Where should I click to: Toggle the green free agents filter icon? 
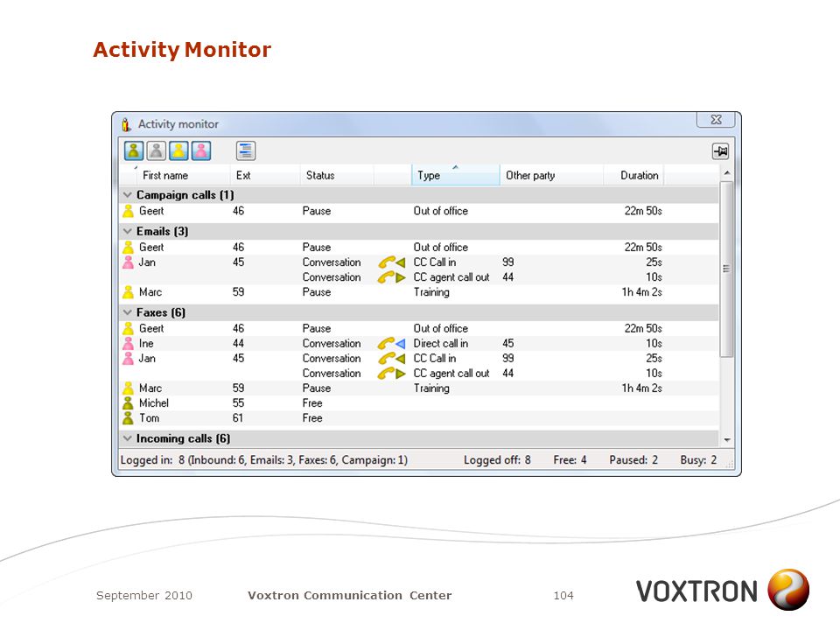click(134, 150)
